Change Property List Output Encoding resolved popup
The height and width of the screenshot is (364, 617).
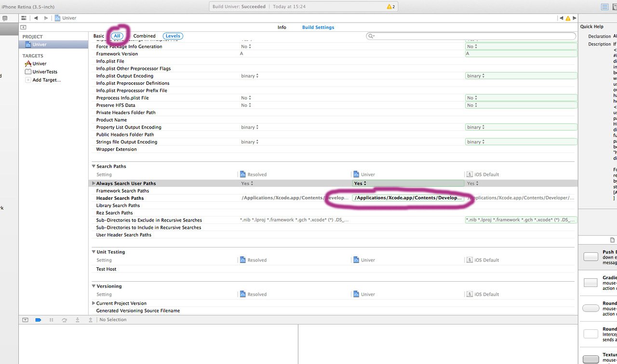(250, 128)
